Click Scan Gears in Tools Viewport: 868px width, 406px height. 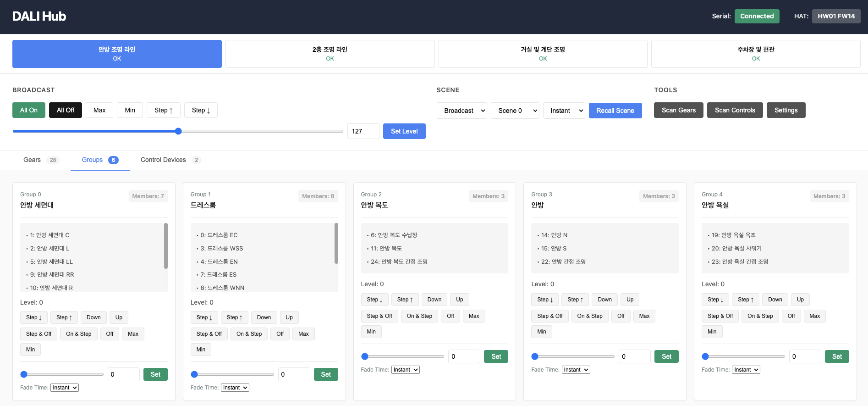tap(678, 110)
